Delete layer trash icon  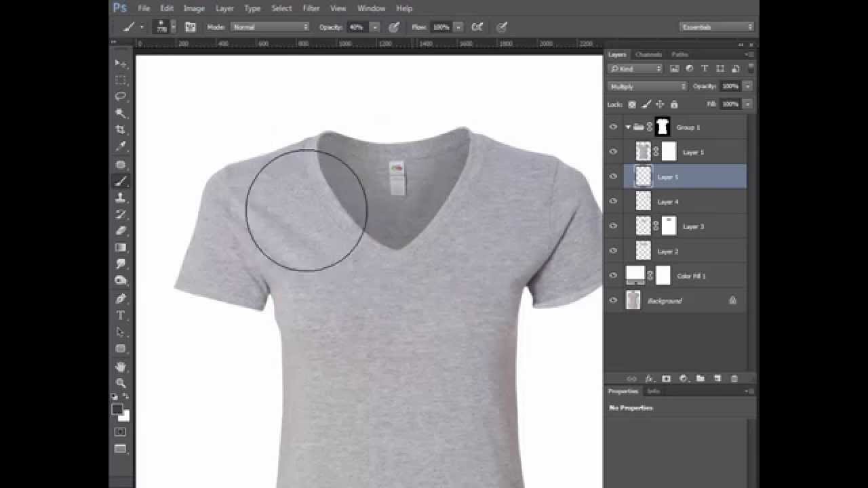(x=734, y=379)
